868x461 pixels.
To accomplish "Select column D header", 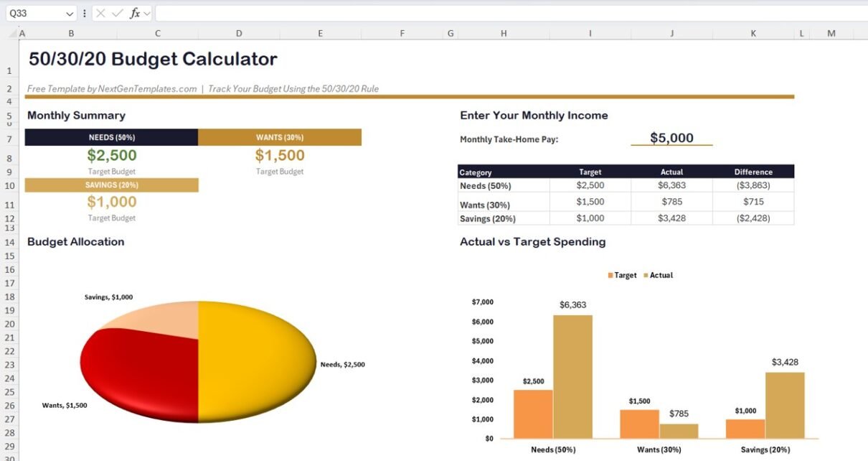I will coord(239,33).
